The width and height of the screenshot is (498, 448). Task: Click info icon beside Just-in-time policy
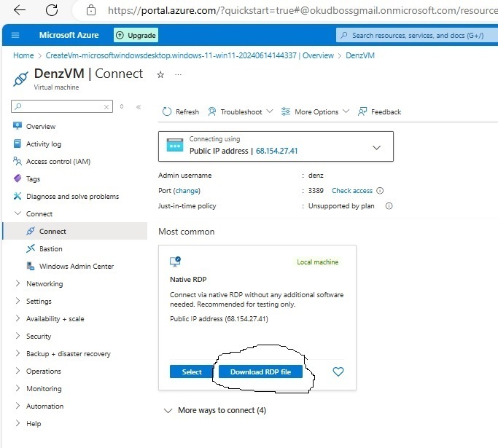pos(389,206)
